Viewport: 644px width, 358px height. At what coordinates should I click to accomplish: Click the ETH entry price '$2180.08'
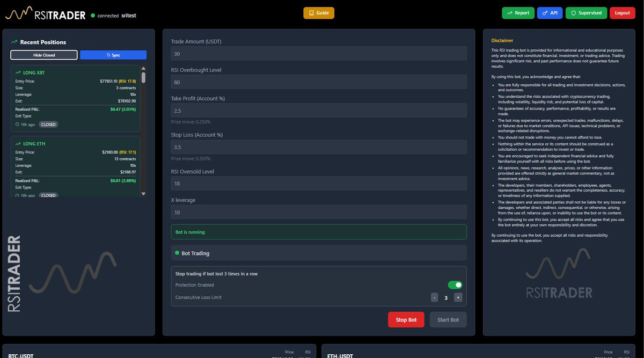pyautogui.click(x=109, y=152)
